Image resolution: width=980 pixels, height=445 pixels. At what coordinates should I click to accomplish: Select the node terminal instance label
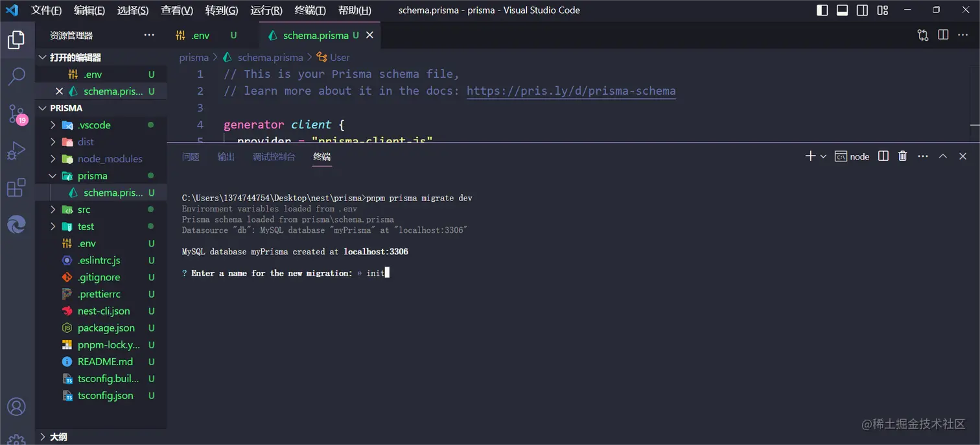(x=852, y=156)
